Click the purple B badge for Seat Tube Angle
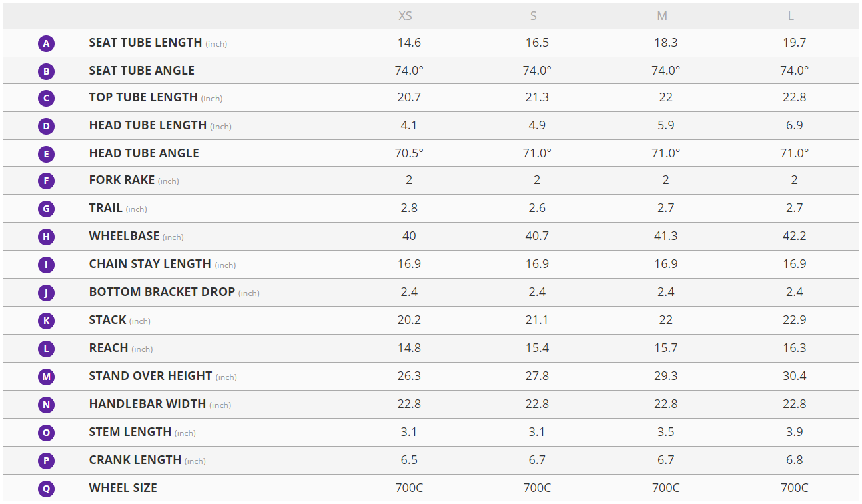 tap(46, 71)
